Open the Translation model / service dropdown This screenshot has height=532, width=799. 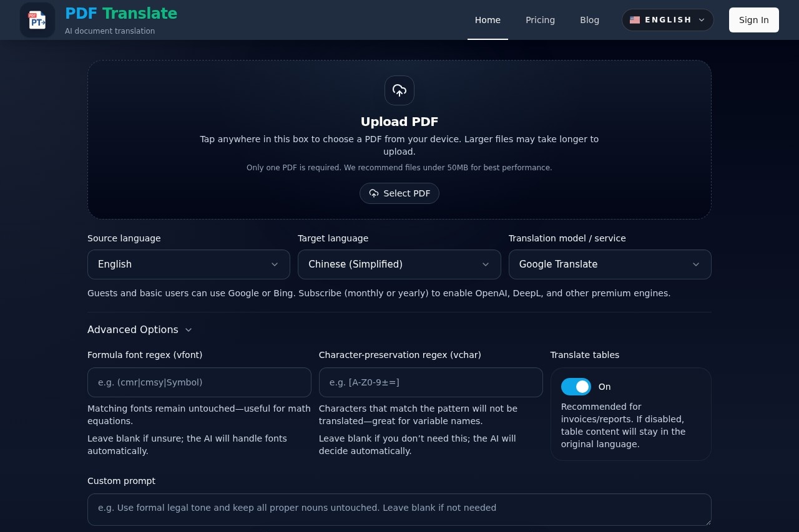tap(609, 264)
